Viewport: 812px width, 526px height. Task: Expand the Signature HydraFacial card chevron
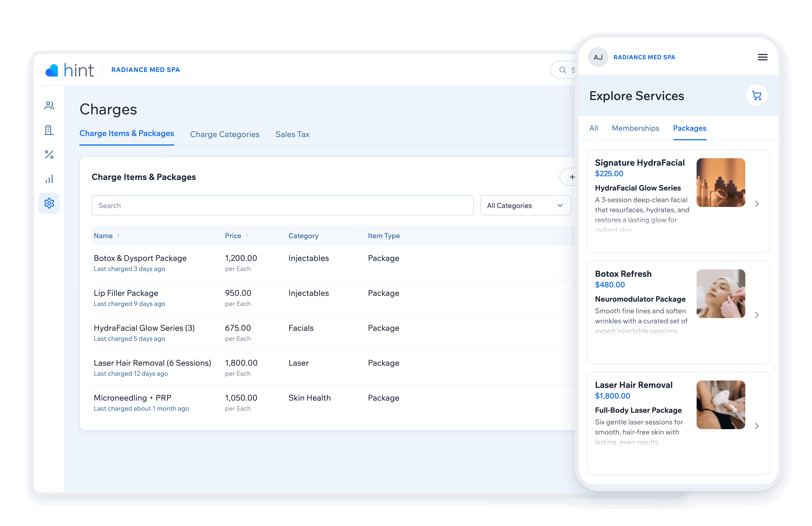(757, 204)
